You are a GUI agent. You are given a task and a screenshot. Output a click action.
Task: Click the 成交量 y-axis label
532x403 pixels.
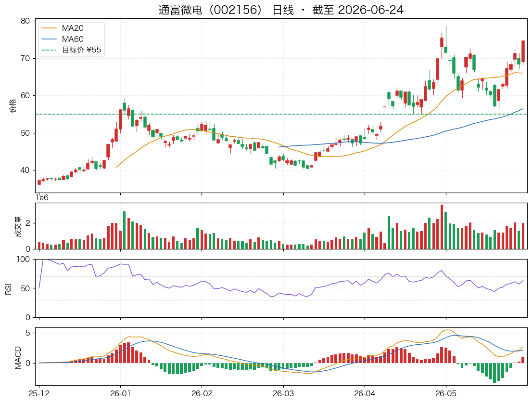tap(18, 226)
